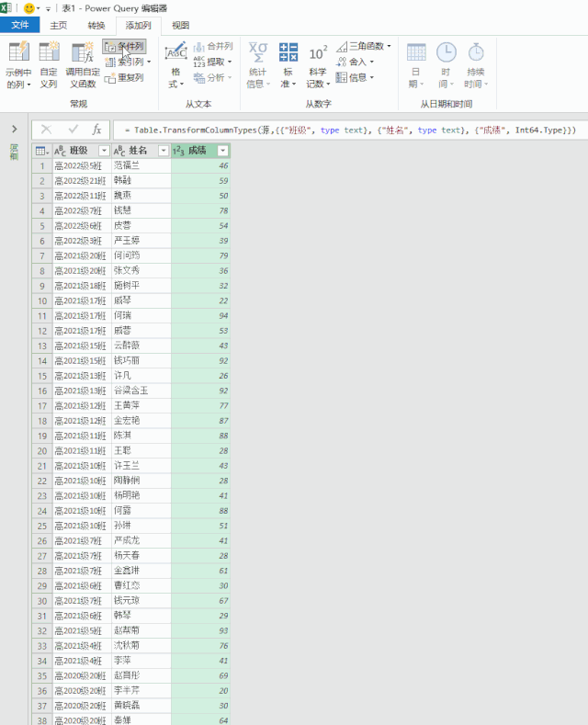The image size is (588, 725).
Task: Click name cell 施树平
Action: 141,286
